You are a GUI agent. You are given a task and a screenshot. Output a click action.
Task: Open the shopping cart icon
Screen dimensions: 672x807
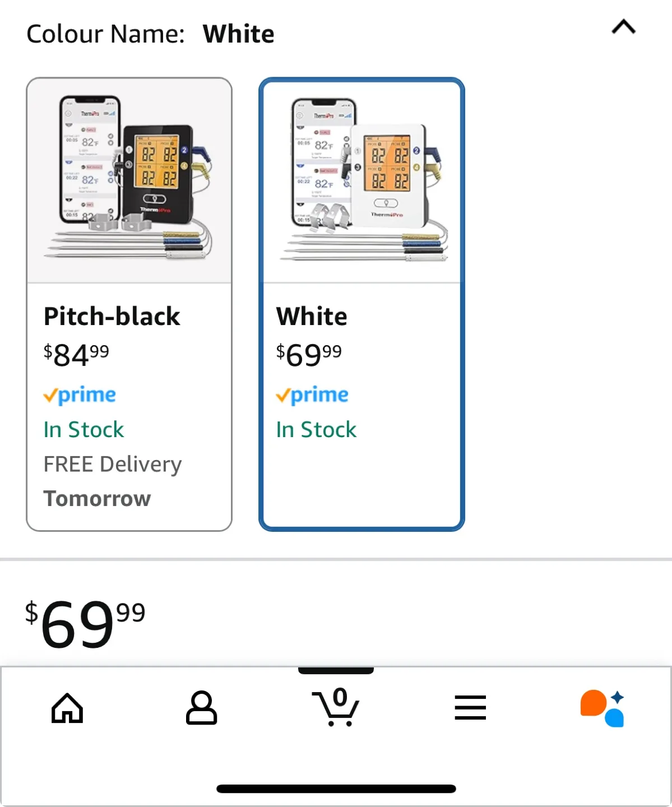336,708
